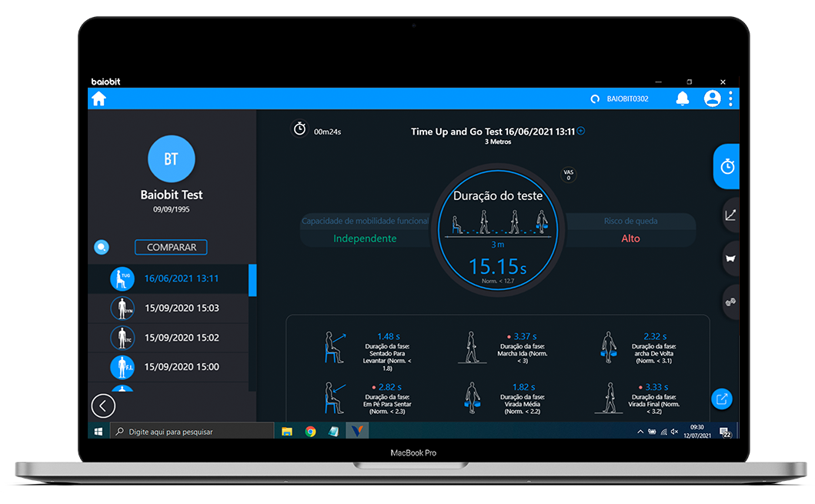Expand the system tray hidden icons arrow
The image size is (815, 504).
[640, 431]
